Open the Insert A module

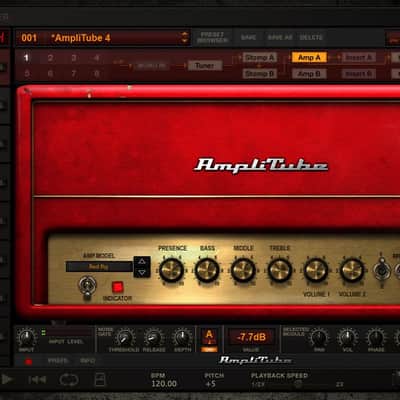359,58
